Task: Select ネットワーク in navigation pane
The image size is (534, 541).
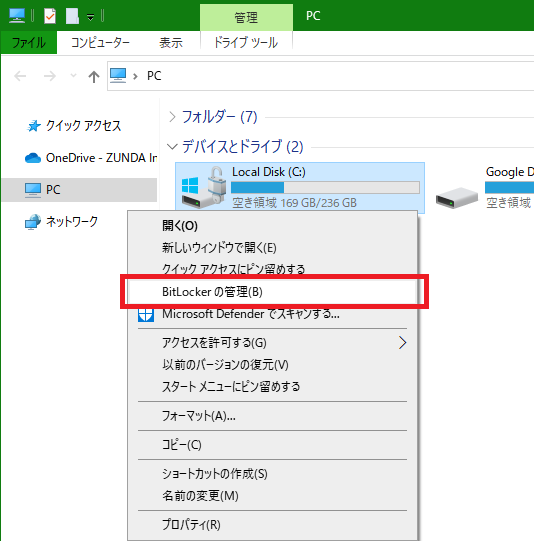Action: 72,222
